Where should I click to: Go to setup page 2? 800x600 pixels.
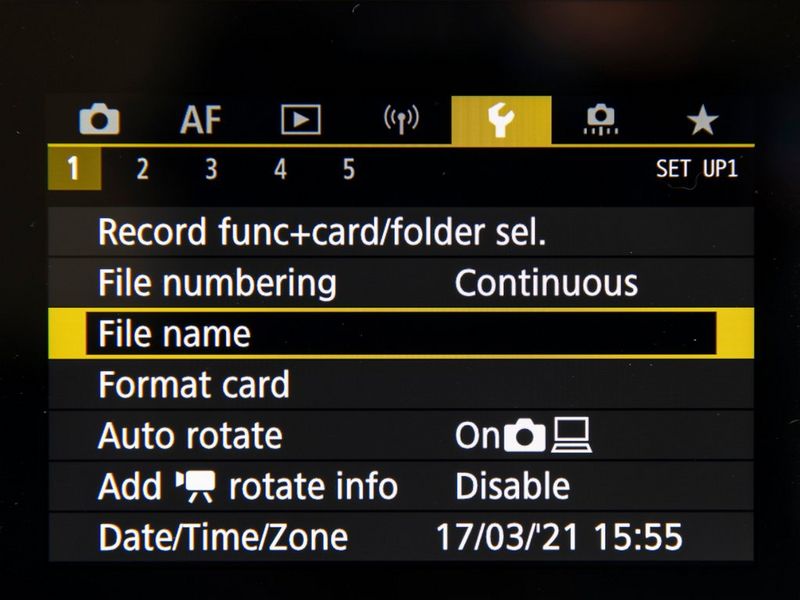point(142,169)
